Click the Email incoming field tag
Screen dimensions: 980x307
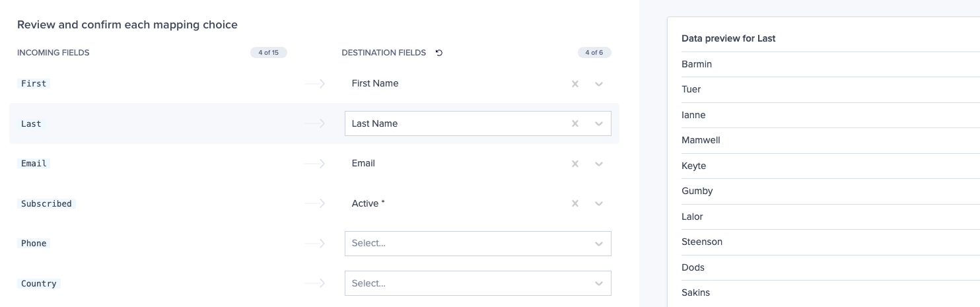pyautogui.click(x=34, y=164)
